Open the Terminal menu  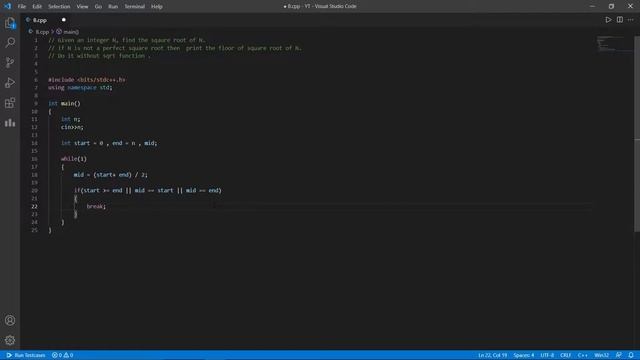click(134, 7)
